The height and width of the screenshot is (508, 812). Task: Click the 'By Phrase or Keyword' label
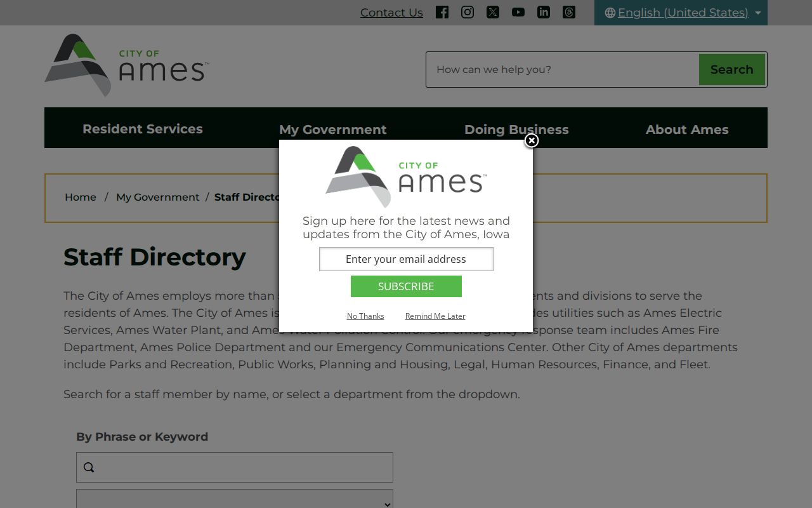click(x=142, y=437)
